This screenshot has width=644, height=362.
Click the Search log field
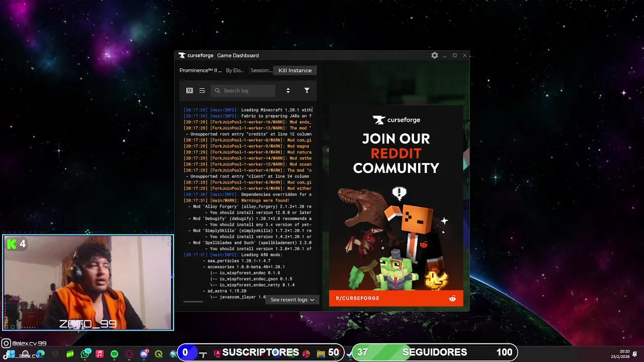point(243,90)
